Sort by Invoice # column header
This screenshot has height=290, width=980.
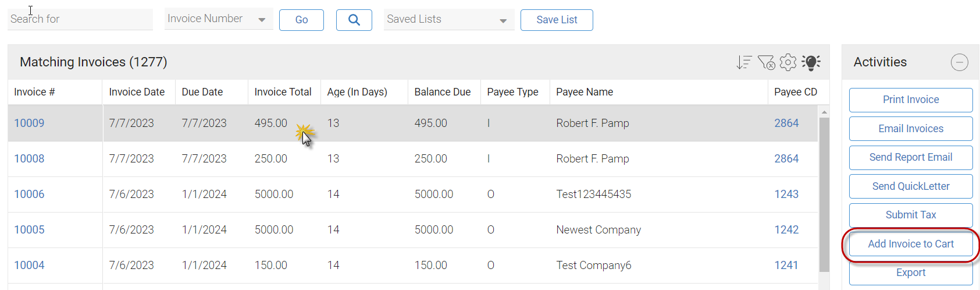click(34, 92)
